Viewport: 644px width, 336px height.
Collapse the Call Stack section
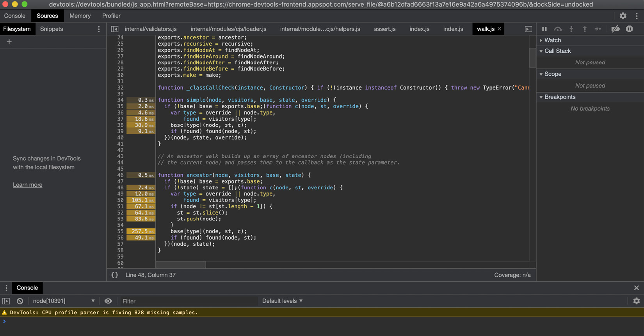pos(590,51)
